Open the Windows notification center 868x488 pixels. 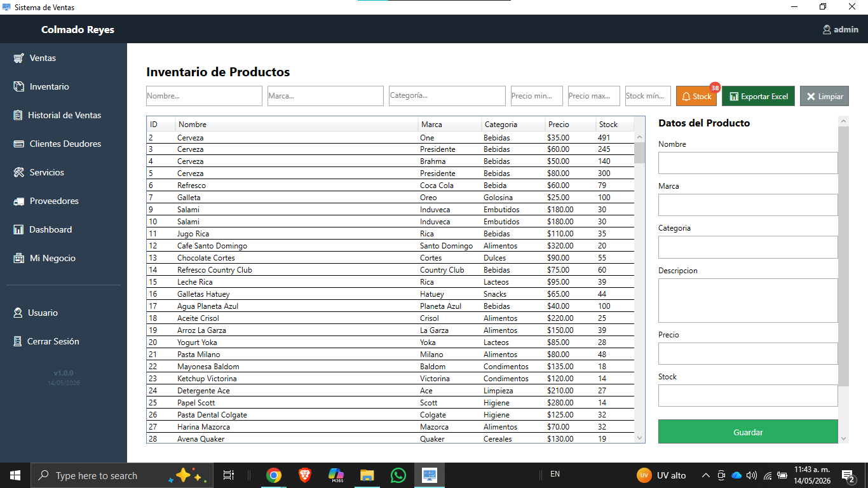click(848, 475)
